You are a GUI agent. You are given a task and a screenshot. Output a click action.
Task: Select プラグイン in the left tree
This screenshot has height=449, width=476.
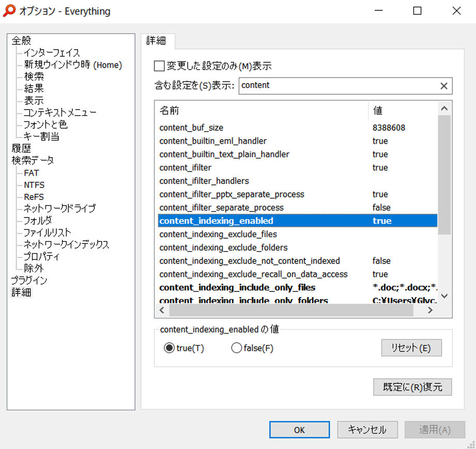(x=29, y=280)
